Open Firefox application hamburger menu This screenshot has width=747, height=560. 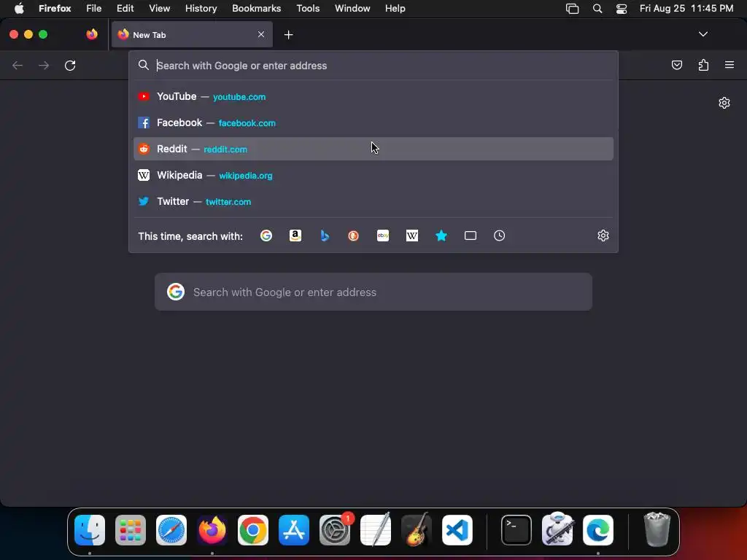tap(729, 65)
